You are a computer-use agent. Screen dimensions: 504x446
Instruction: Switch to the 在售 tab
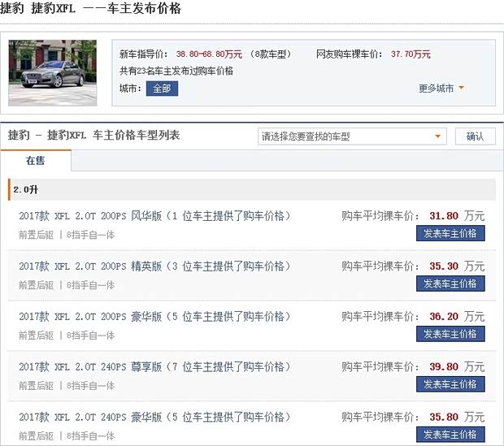click(x=36, y=161)
